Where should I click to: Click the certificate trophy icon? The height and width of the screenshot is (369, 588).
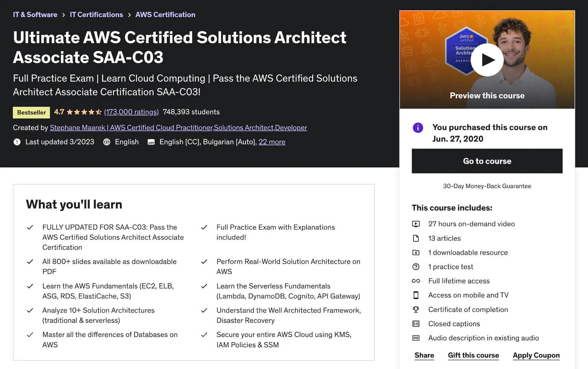416,309
